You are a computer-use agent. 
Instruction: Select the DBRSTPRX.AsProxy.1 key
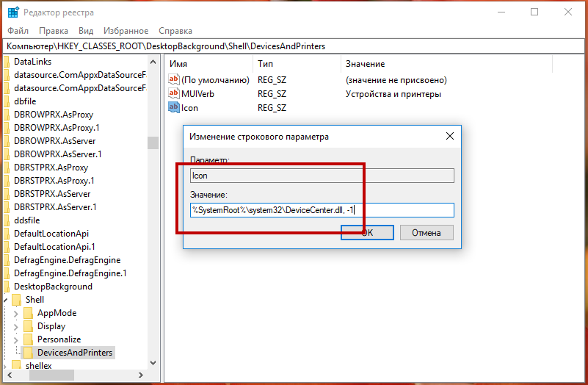click(54, 181)
